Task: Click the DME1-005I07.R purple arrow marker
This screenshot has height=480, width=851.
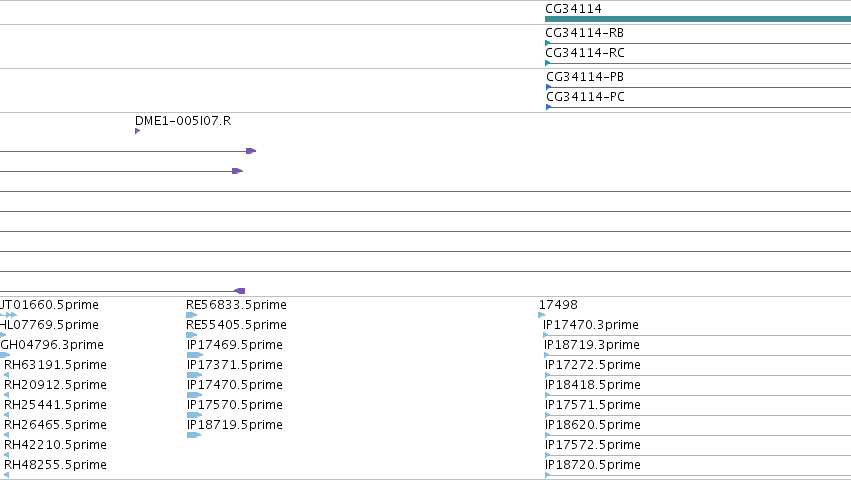Action: (137, 131)
